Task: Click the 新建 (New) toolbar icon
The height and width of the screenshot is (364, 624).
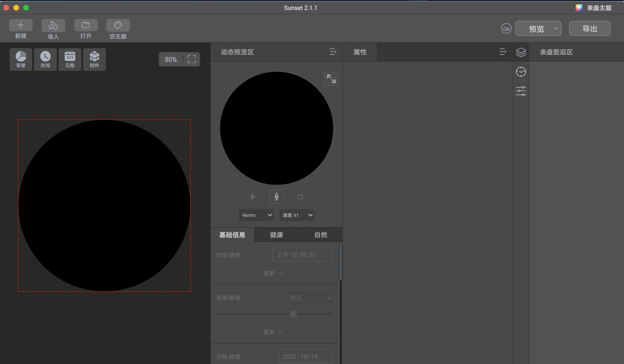Action: (21, 25)
